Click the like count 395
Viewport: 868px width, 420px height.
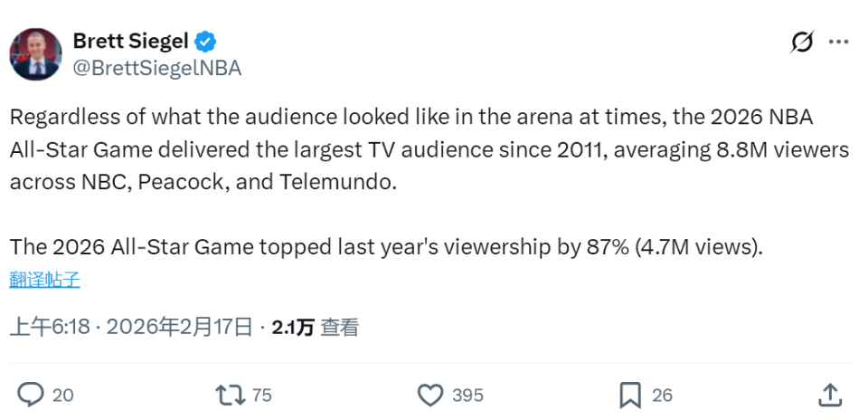pos(467,396)
